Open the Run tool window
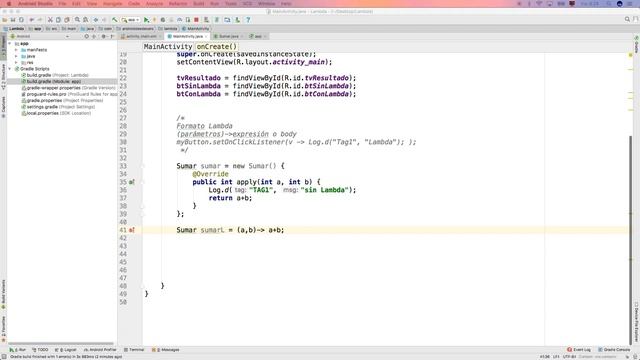640x360 pixels. 18,350
